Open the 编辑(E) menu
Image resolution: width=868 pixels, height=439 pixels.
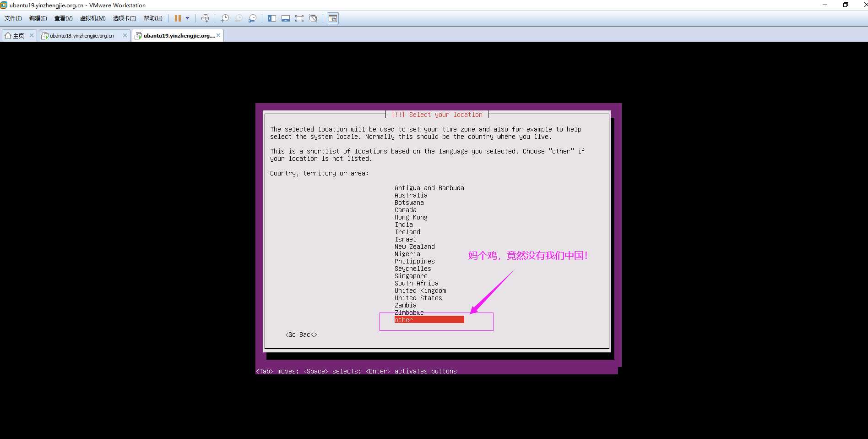coord(38,18)
